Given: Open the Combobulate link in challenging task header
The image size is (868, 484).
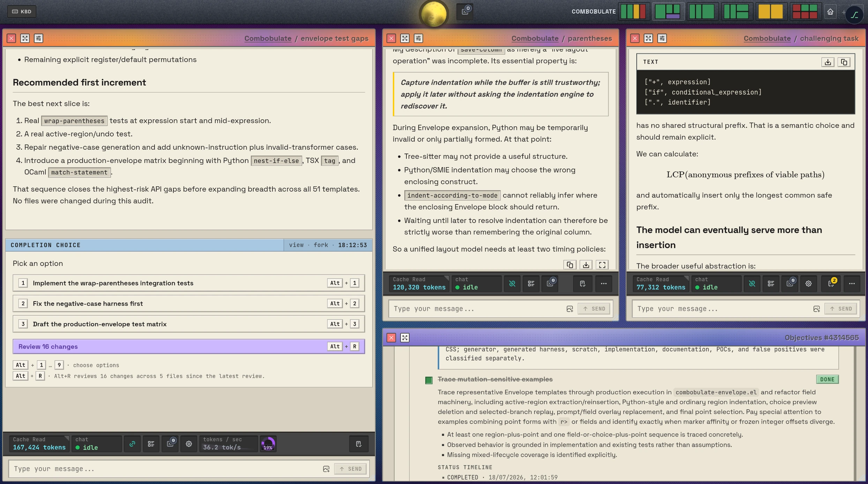Looking at the screenshot, I should click(767, 38).
